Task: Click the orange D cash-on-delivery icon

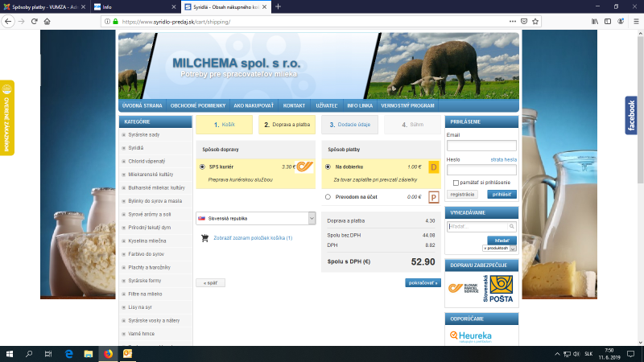Action: click(433, 167)
